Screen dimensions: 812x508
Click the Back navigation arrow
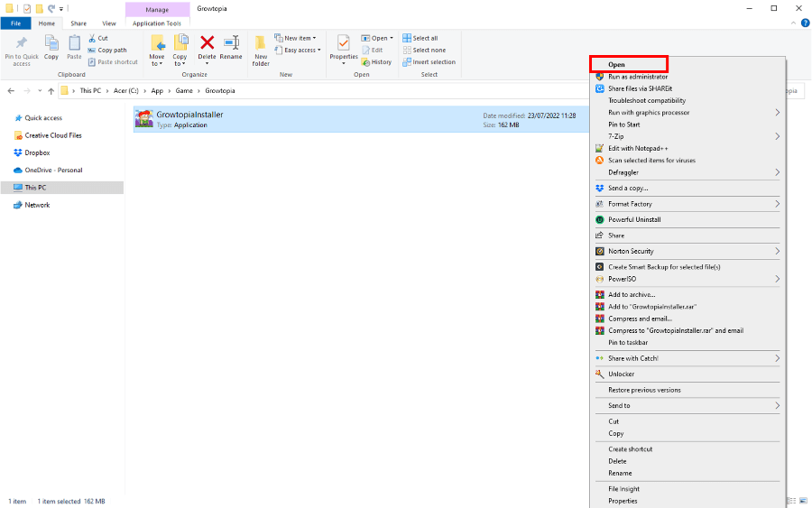point(12,90)
